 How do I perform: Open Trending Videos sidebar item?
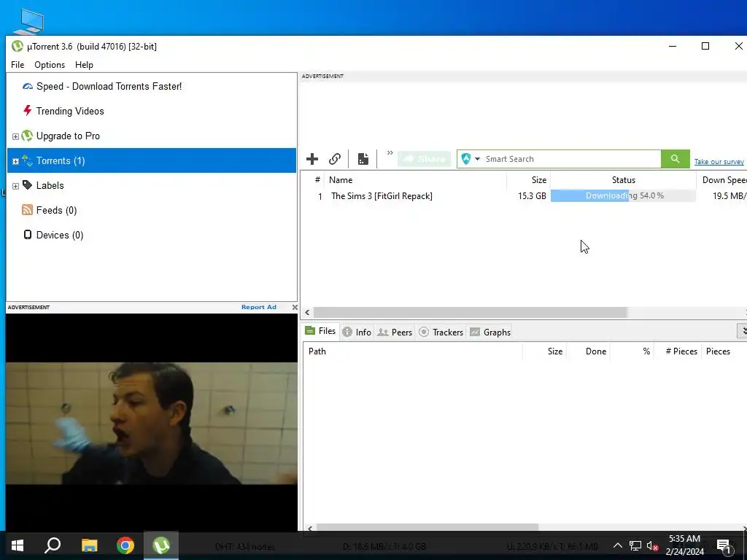click(x=70, y=111)
